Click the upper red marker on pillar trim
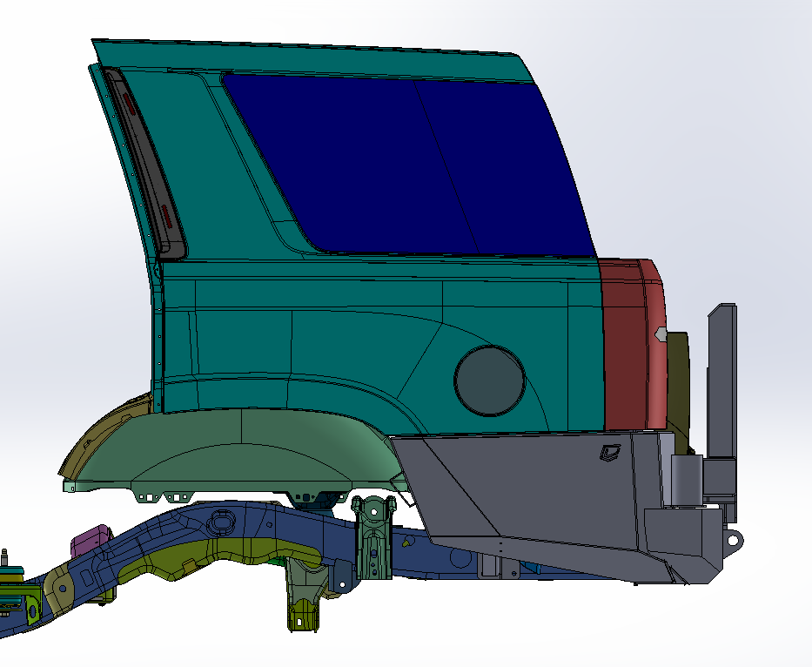The height and width of the screenshot is (667, 812). point(129,104)
